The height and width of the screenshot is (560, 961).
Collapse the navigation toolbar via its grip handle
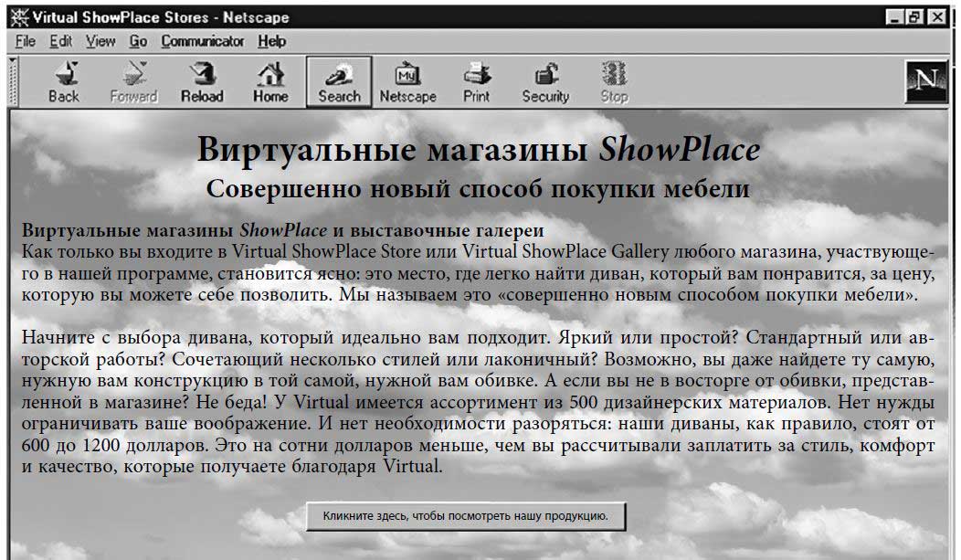[13, 82]
